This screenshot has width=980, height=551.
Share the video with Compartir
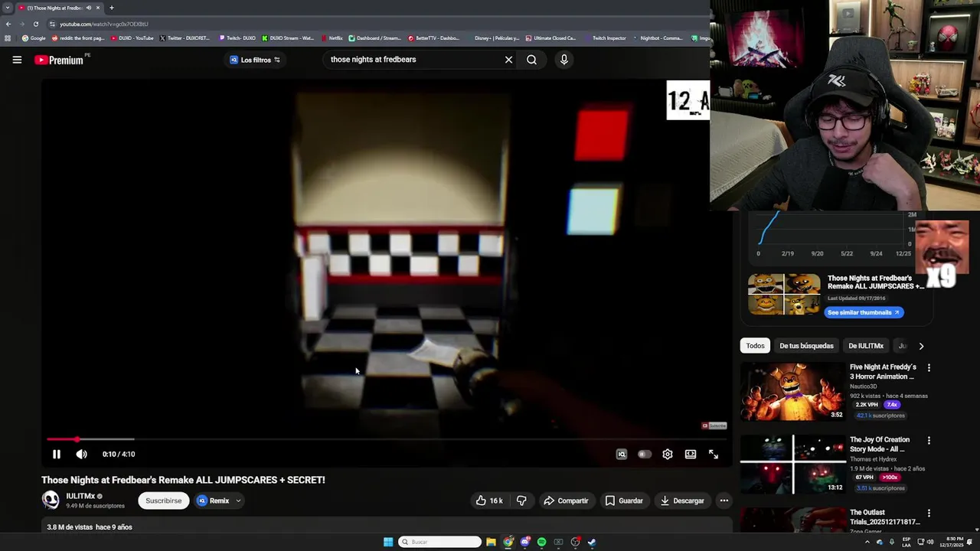click(x=565, y=500)
